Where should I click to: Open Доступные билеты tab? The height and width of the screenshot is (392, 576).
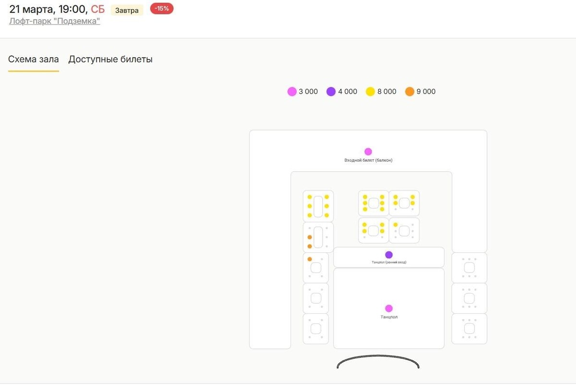pyautogui.click(x=110, y=59)
